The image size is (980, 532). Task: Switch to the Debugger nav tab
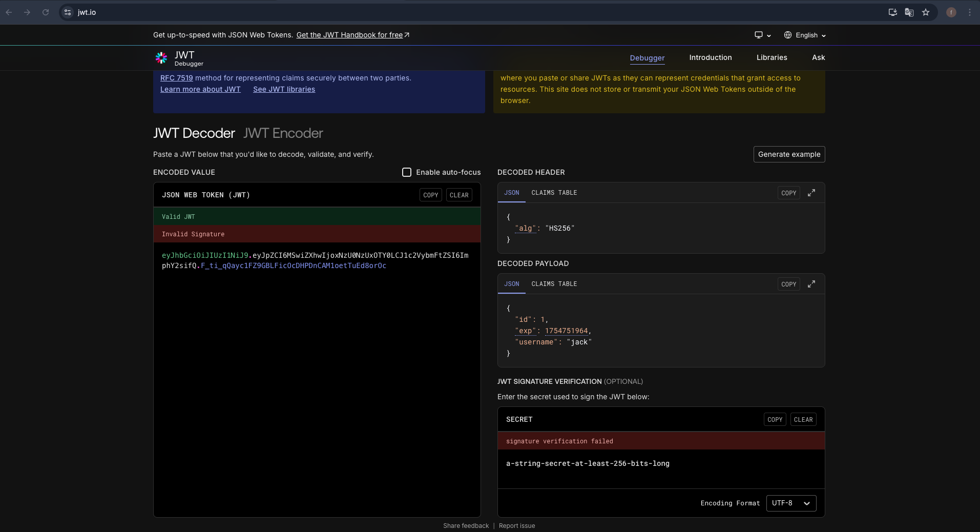point(647,58)
